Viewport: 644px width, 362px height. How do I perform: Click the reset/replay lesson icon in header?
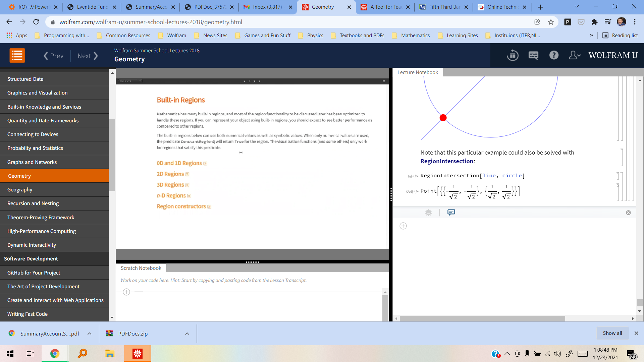point(513,55)
